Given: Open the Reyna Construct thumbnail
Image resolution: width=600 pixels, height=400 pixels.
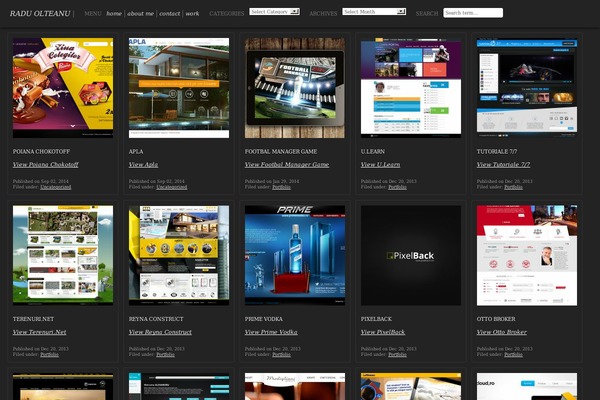Looking at the screenshot, I should tap(179, 255).
